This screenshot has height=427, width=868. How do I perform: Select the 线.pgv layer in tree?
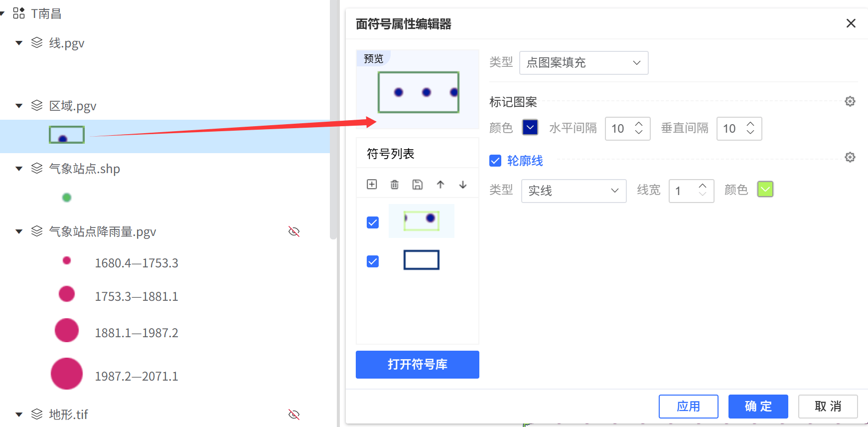pos(67,43)
